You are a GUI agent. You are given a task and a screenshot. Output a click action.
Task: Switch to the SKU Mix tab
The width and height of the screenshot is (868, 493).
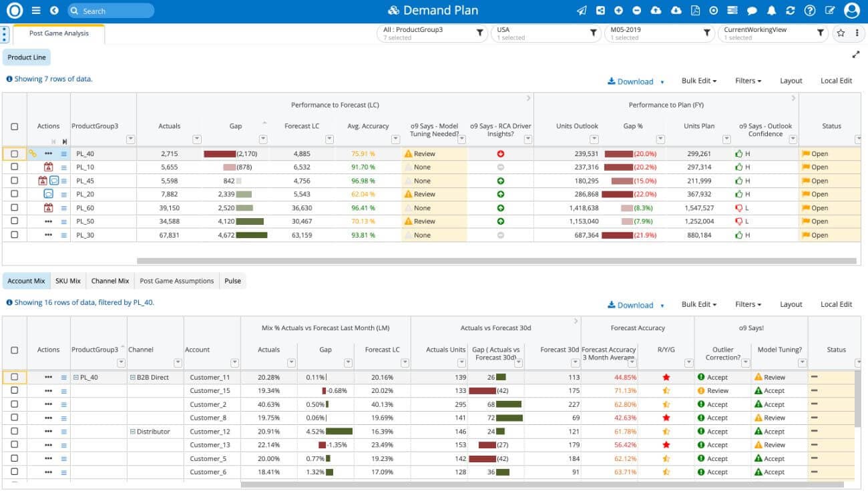point(67,281)
